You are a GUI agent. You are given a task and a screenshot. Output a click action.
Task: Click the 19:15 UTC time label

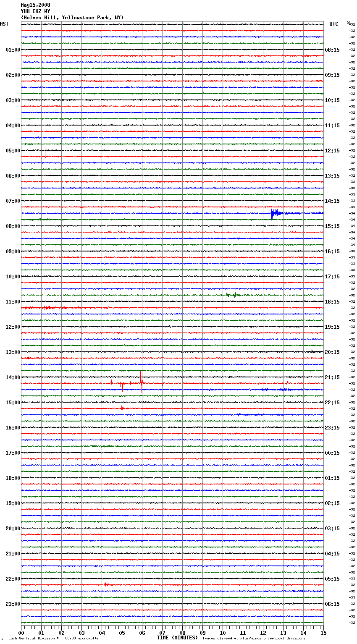pyautogui.click(x=332, y=327)
